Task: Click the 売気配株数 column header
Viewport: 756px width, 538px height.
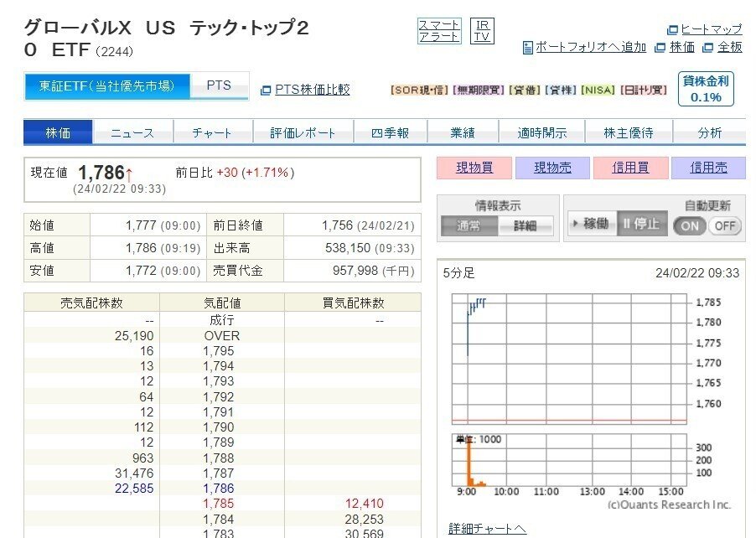Action: point(91,303)
